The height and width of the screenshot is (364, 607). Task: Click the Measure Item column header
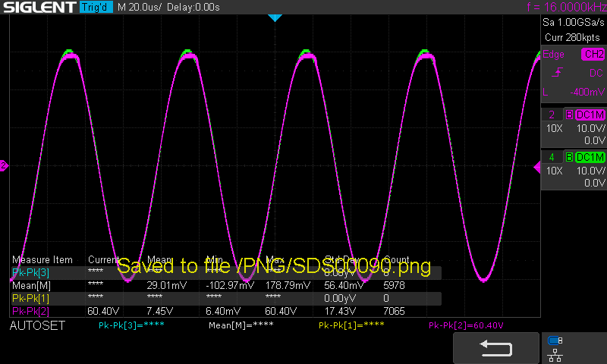click(x=42, y=259)
